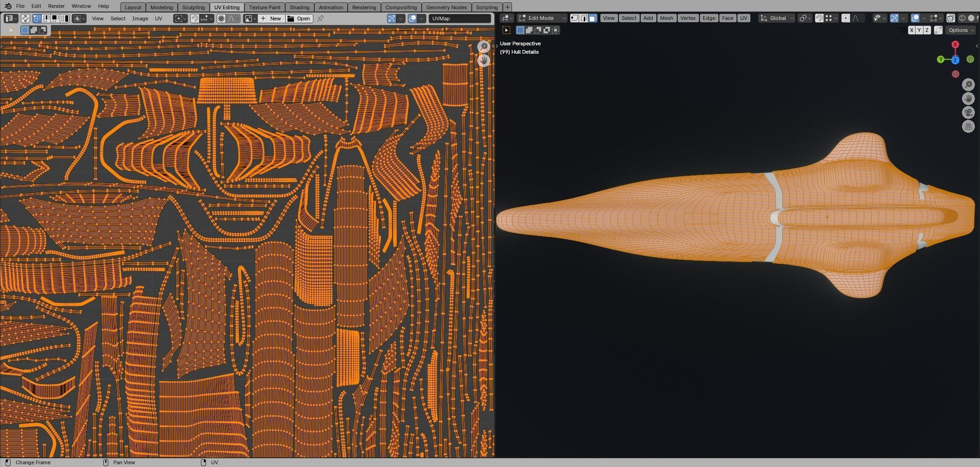The height and width of the screenshot is (467, 980).
Task: Toggle viewport overlays in 3D viewport
Action: tap(915, 18)
